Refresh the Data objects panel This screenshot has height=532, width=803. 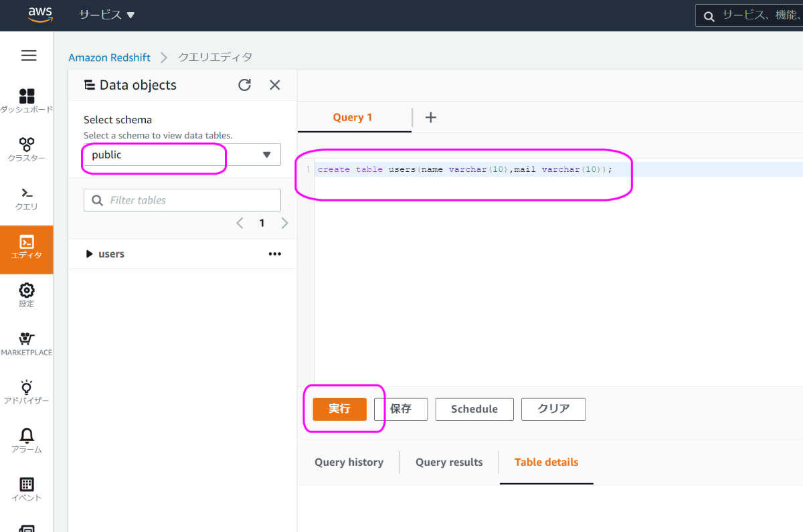(x=245, y=85)
